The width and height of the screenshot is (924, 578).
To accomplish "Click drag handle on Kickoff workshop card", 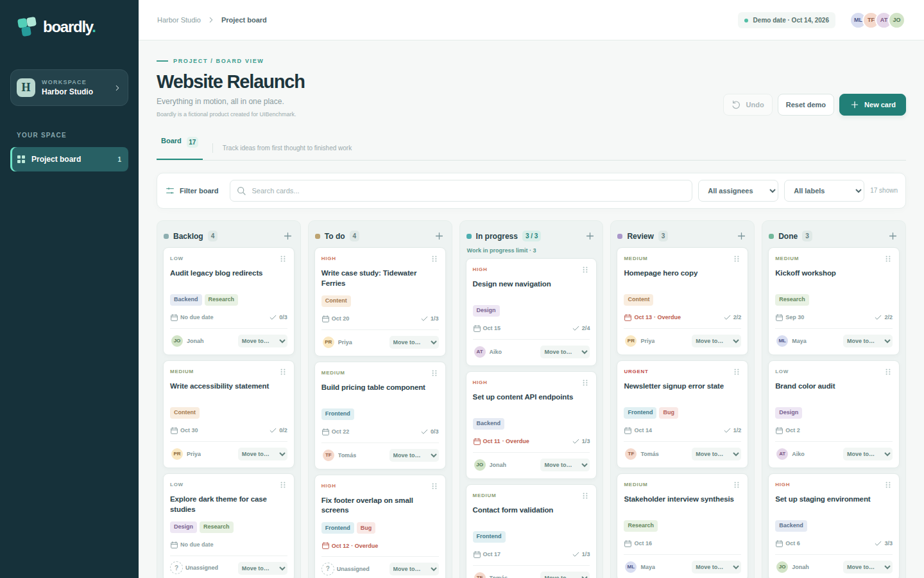I will [x=888, y=259].
